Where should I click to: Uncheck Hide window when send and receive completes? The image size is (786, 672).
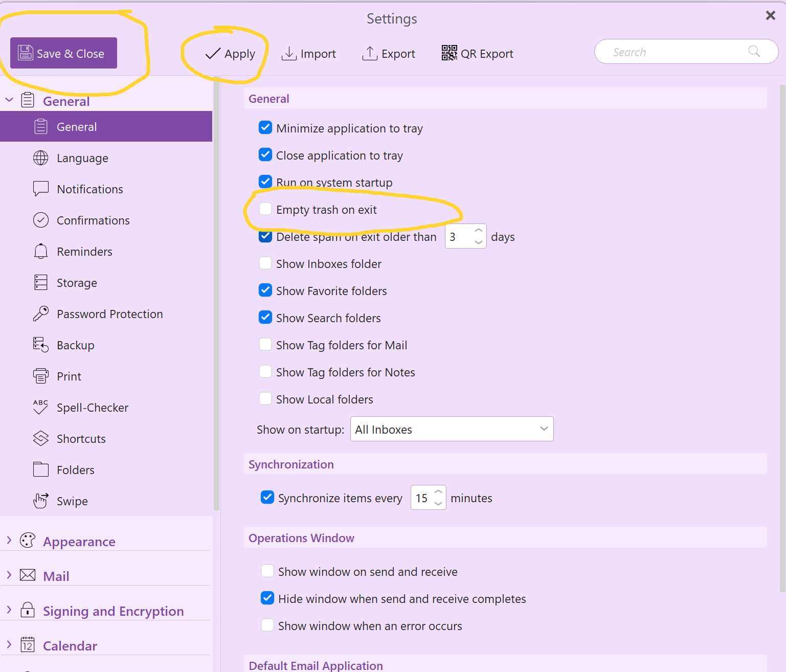pos(267,598)
